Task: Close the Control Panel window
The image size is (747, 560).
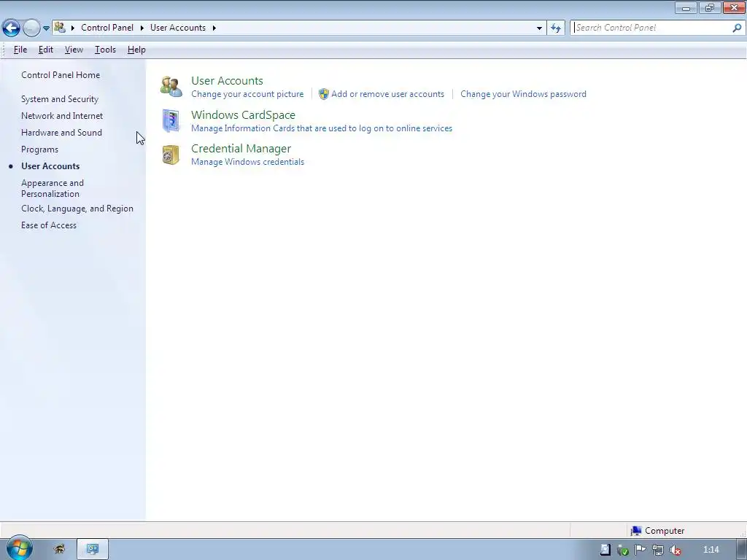Action: coord(734,7)
